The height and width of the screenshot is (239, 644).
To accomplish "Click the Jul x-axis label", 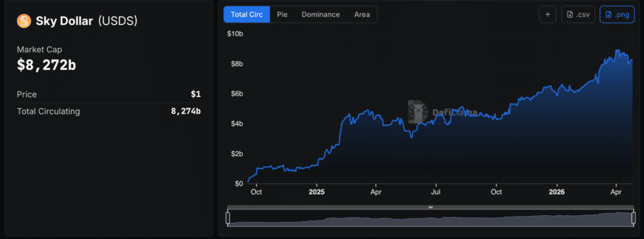I will point(436,192).
